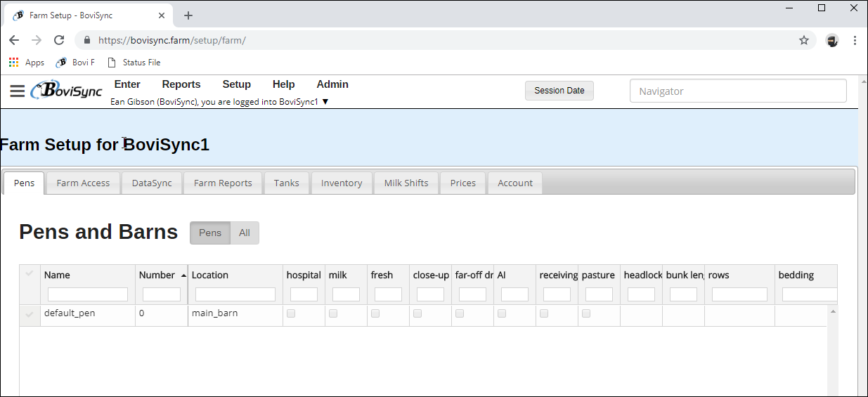Viewport: 868px width, 397px height.
Task: Close the Farm Setup browser tab
Action: pos(162,15)
